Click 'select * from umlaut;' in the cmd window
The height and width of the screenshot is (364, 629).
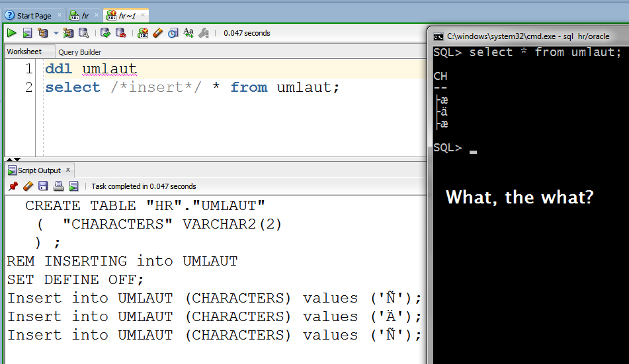point(545,52)
